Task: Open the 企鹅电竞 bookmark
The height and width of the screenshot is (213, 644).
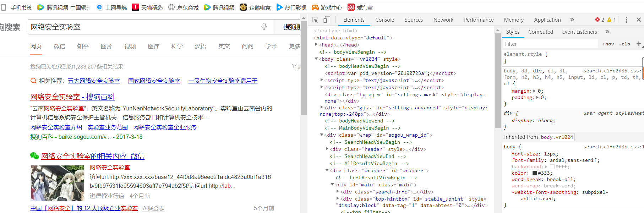Action: [x=255, y=7]
